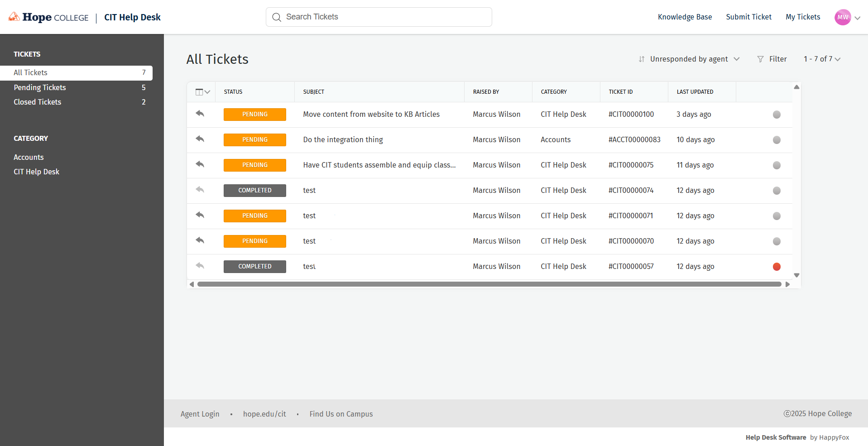Click 3 days ago last updated cell
Image resolution: width=868 pixels, height=446 pixels.
694,115
